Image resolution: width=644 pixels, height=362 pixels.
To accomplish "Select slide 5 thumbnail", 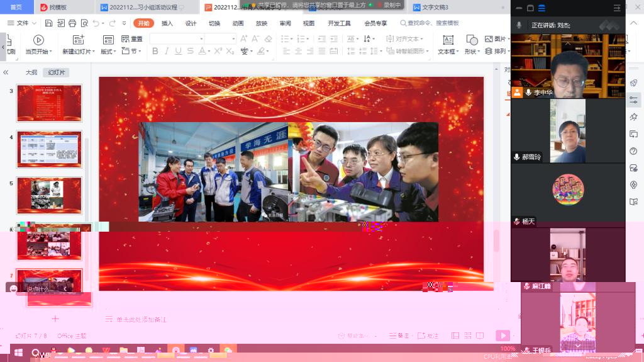I will click(49, 195).
